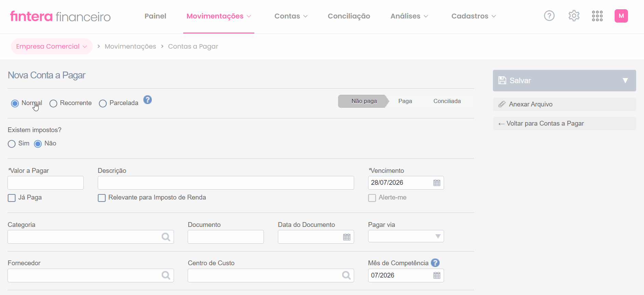Click the Valor a Pagar field
This screenshot has height=295, width=644.
pos(45,183)
